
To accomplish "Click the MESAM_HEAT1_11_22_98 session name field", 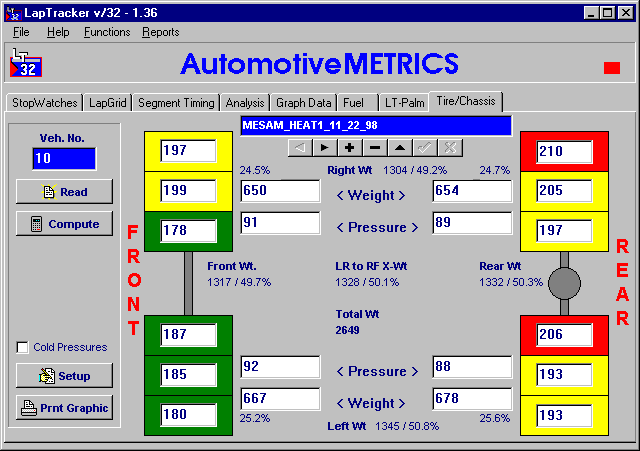I will (x=376, y=125).
